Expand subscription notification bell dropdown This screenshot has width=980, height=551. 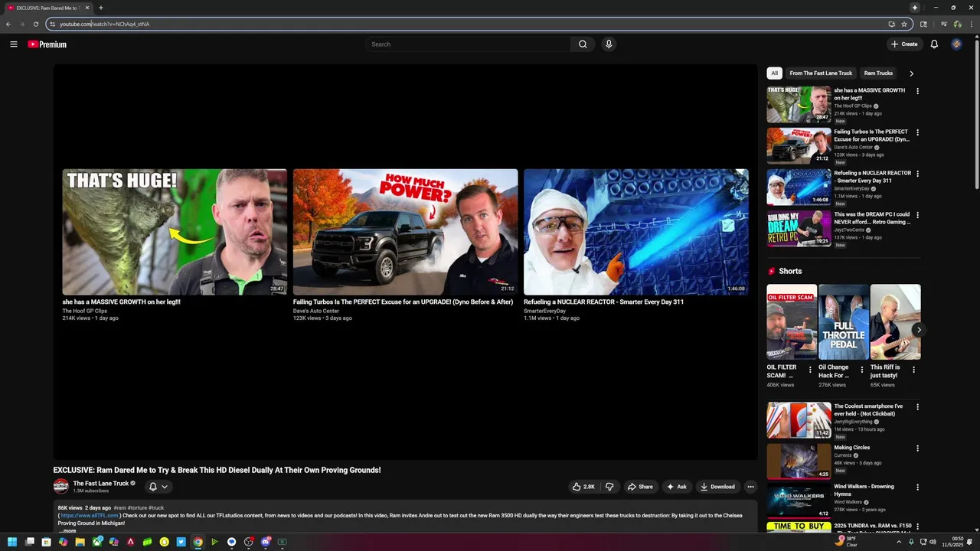click(158, 487)
